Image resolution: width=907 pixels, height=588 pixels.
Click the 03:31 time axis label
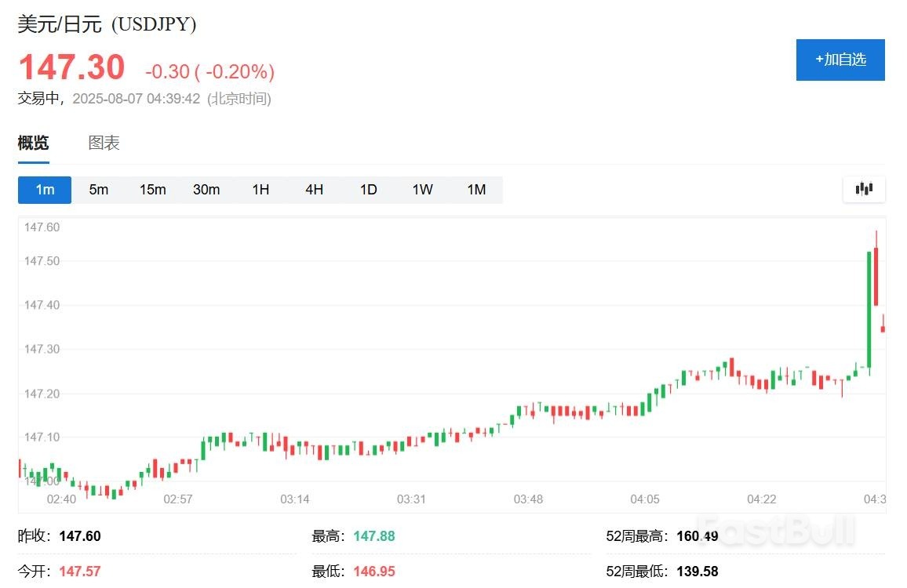click(411, 499)
